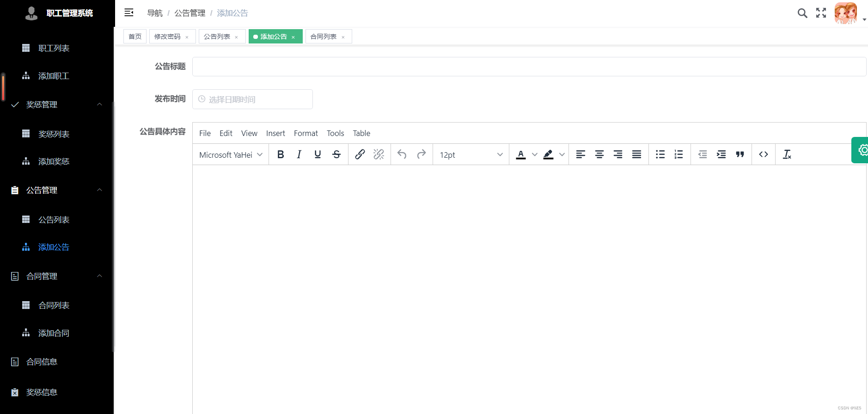Toggle strikethrough formatting in editor
This screenshot has width=868, height=414.
(336, 154)
